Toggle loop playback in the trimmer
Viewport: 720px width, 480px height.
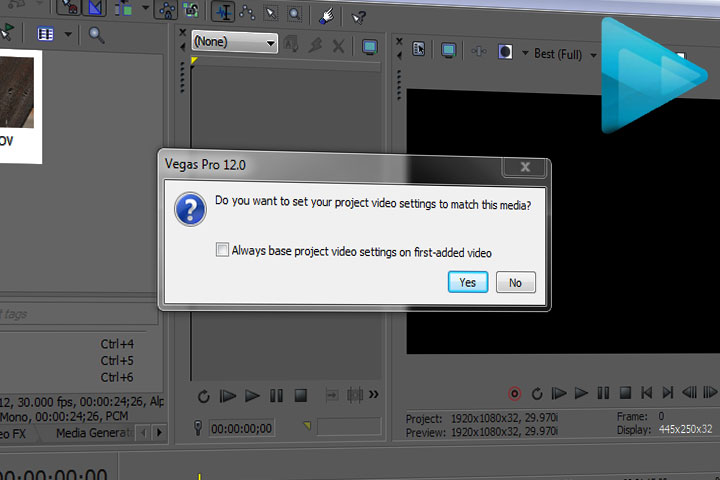coord(203,396)
